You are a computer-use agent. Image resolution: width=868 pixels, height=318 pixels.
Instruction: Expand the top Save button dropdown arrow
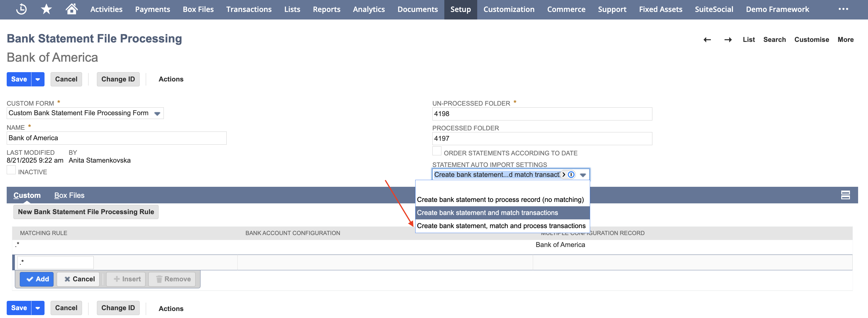tap(38, 79)
